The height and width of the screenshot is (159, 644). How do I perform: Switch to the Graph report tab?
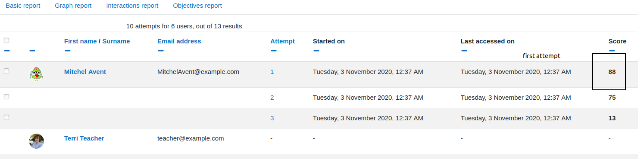73,6
